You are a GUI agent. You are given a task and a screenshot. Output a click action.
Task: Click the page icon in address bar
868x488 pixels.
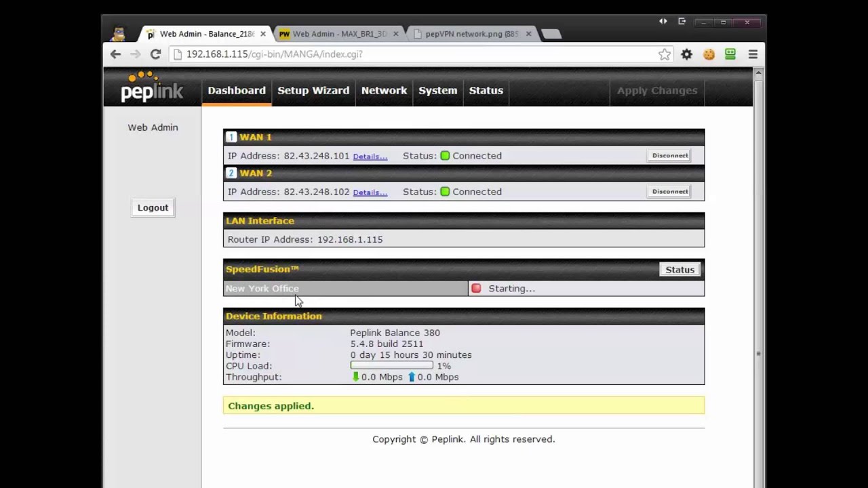pos(178,54)
